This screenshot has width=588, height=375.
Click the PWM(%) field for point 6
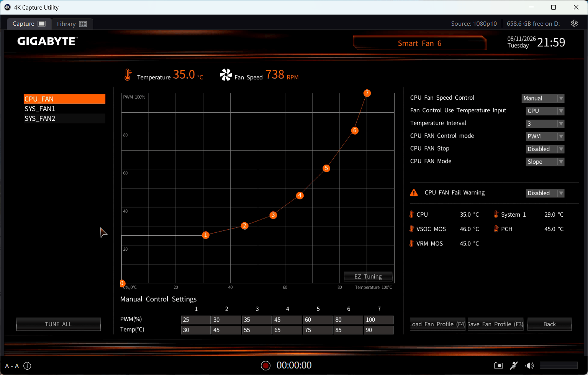[x=348, y=320]
